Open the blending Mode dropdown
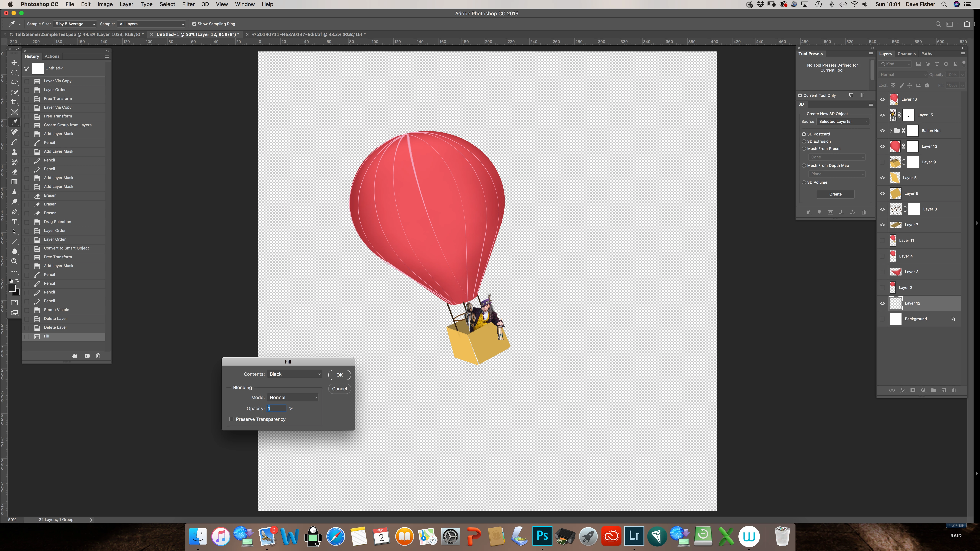This screenshot has width=980, height=551. pyautogui.click(x=292, y=397)
